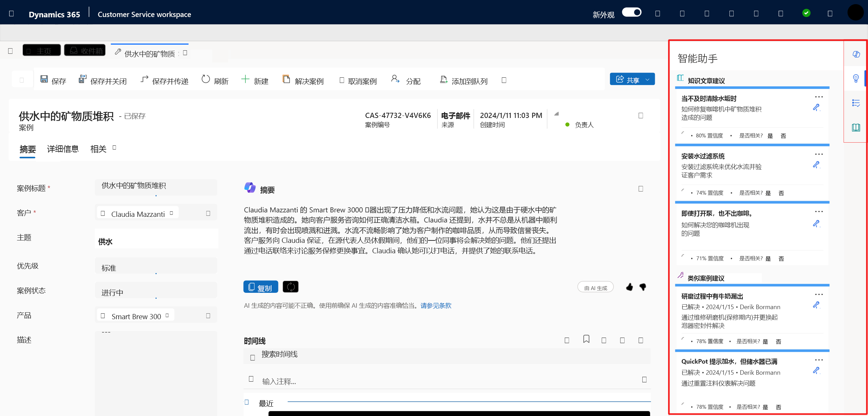Open the Smart Brew 300 product link
This screenshot has height=416, width=868.
(136, 316)
